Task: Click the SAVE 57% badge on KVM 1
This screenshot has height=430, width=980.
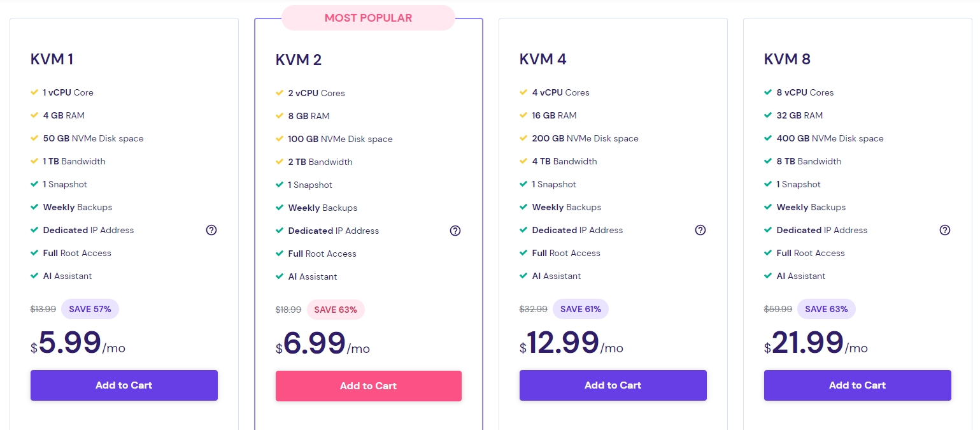Action: pos(90,309)
